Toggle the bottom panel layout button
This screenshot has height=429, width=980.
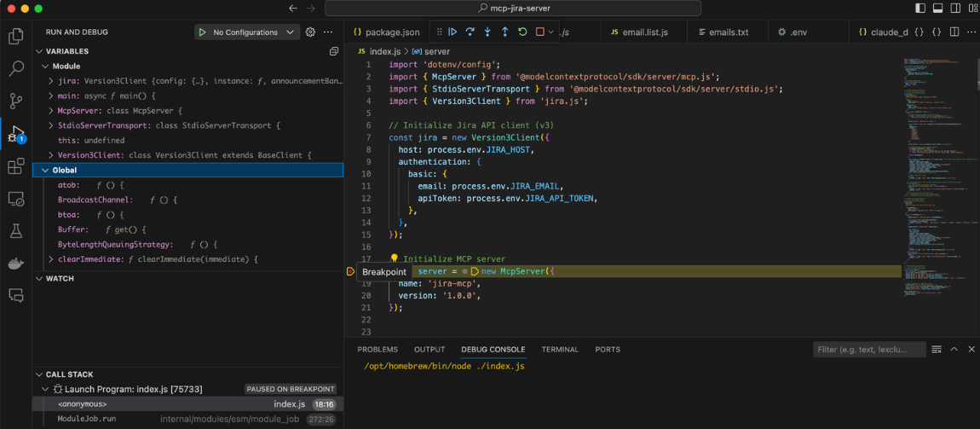coord(937,9)
